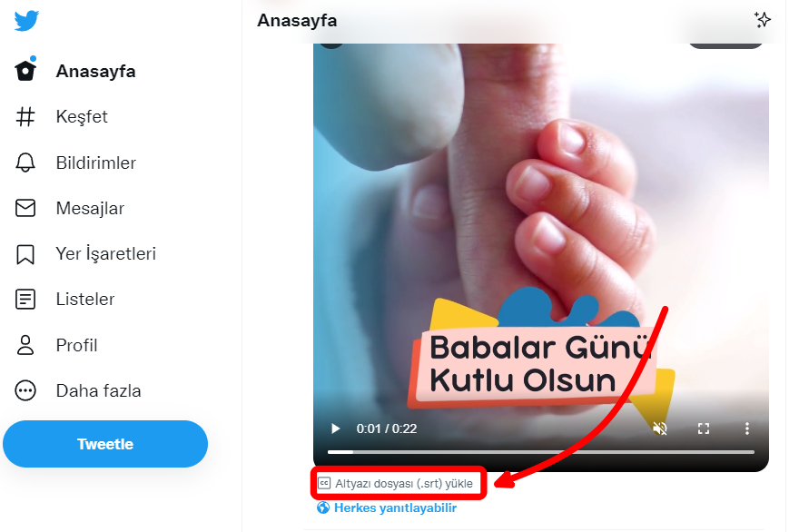789x532 pixels.
Task: Open the Yer İşaretleri bookmark icon
Action: 25,254
